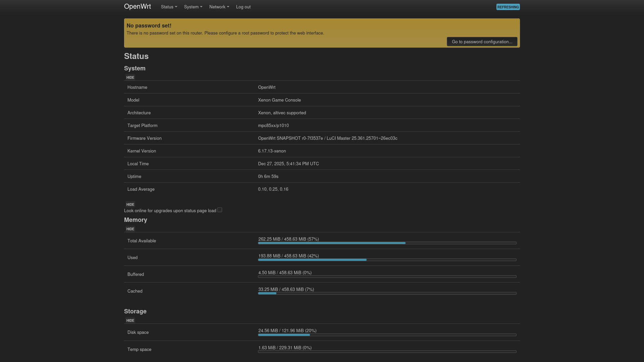This screenshot has width=644, height=362.
Task: Expand the System navigation menu
Action: 193,7
